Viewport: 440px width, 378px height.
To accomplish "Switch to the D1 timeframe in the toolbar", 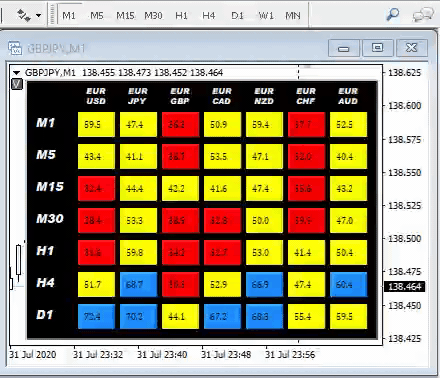I will coord(237,15).
